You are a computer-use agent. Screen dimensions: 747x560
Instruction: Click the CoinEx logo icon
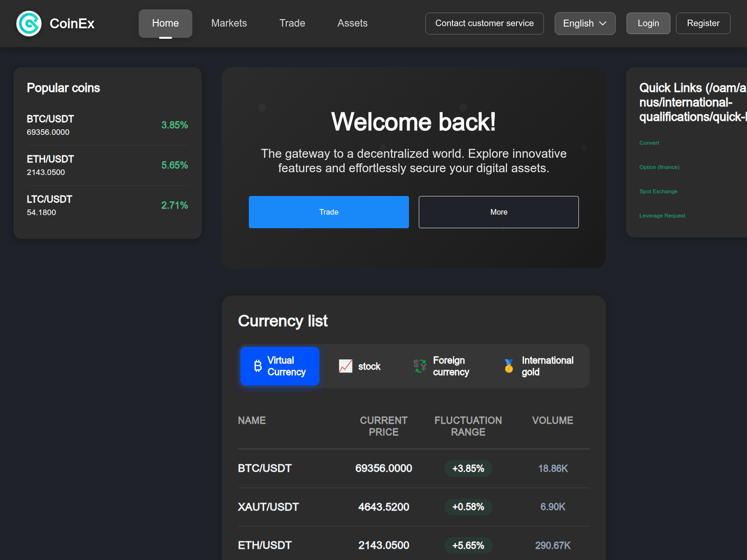coord(28,23)
